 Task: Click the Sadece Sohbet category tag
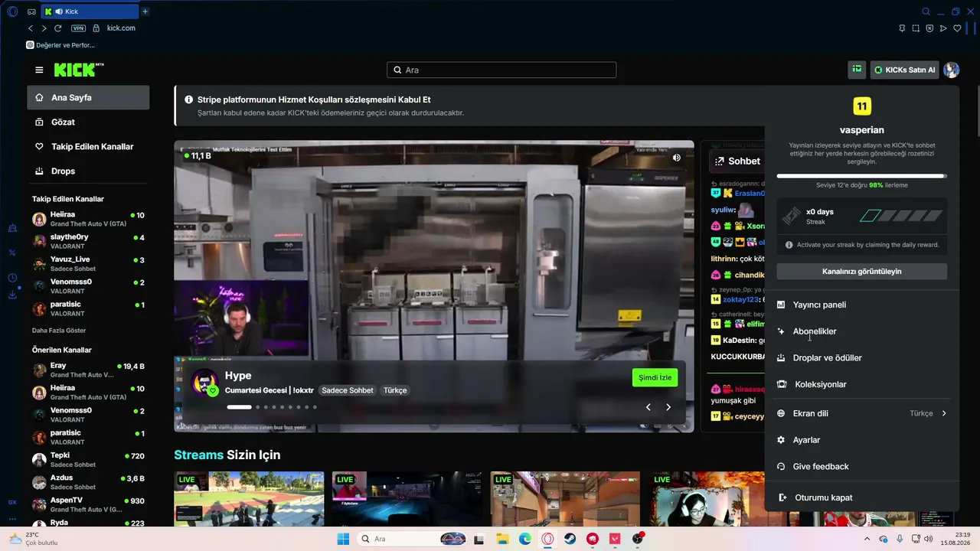tap(348, 390)
